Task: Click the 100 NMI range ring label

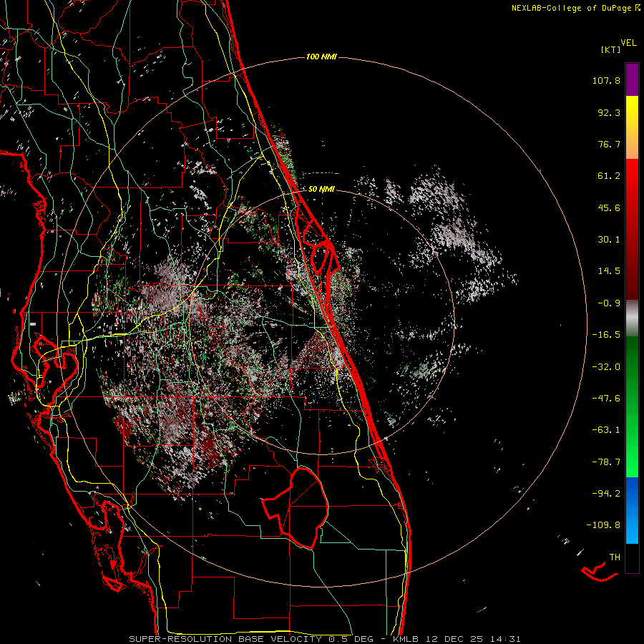Action: pyautogui.click(x=321, y=57)
